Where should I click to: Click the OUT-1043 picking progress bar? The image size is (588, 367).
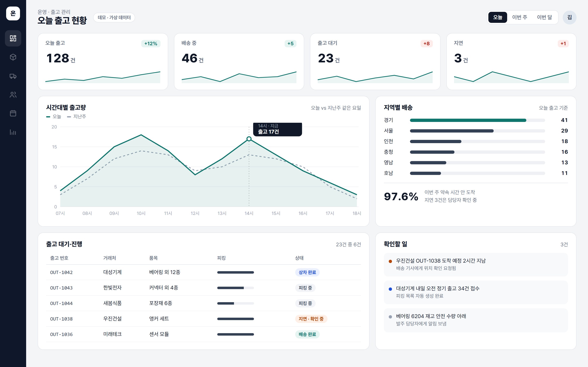pyautogui.click(x=235, y=288)
